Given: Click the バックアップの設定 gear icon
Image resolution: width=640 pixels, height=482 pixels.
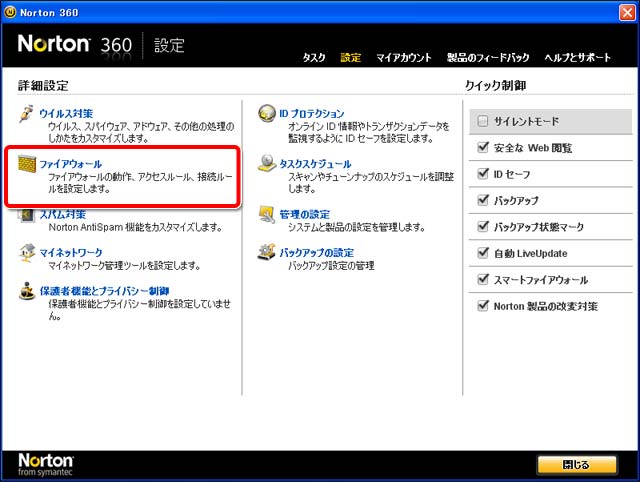Looking at the screenshot, I should pyautogui.click(x=267, y=252).
